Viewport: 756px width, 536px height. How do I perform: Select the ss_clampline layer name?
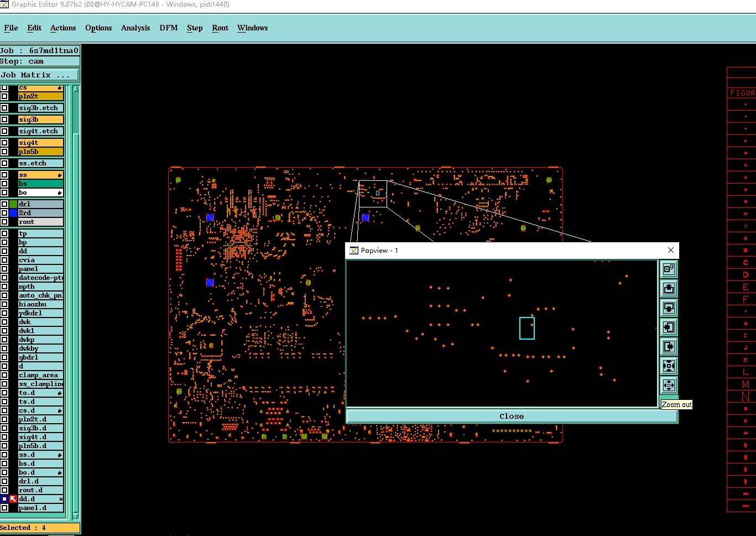click(41, 384)
